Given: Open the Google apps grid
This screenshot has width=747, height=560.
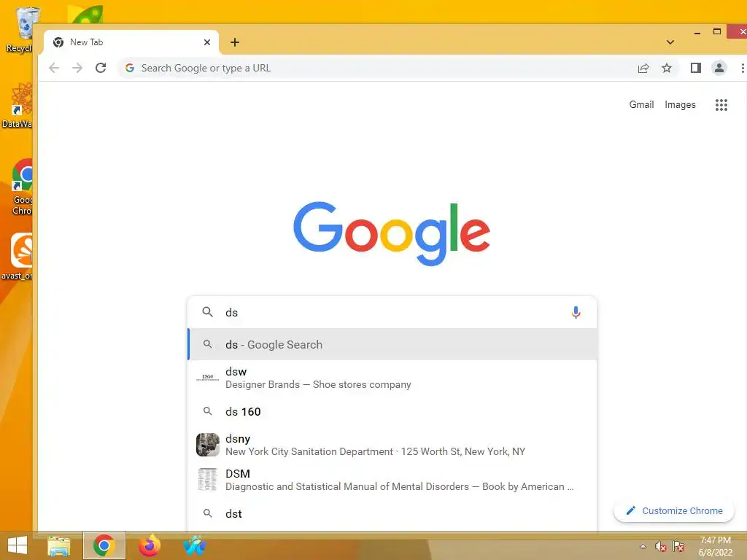Looking at the screenshot, I should pos(721,105).
